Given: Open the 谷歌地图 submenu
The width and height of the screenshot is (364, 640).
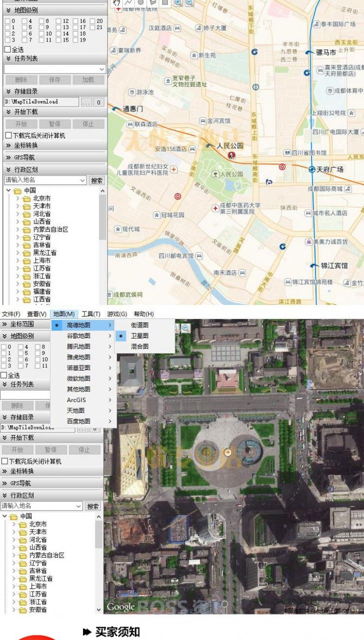Looking at the screenshot, I should pyautogui.click(x=84, y=335).
